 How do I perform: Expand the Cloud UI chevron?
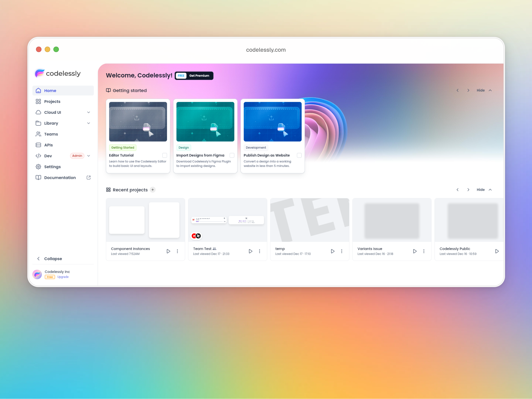[88, 112]
